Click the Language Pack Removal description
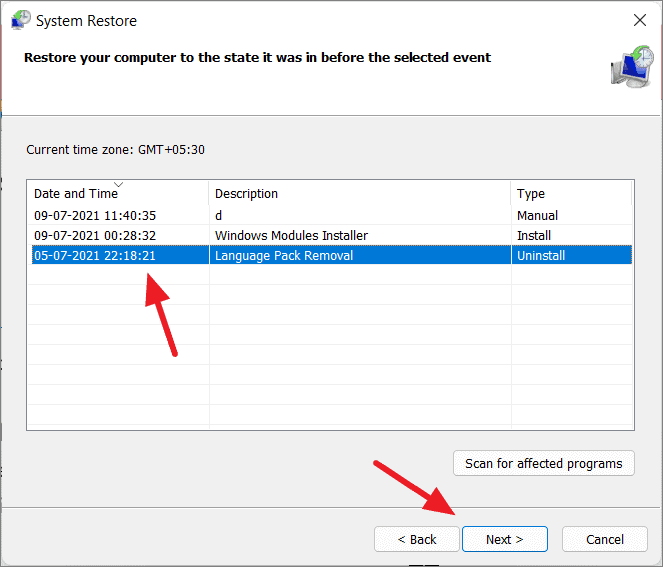This screenshot has height=567, width=663. [284, 255]
